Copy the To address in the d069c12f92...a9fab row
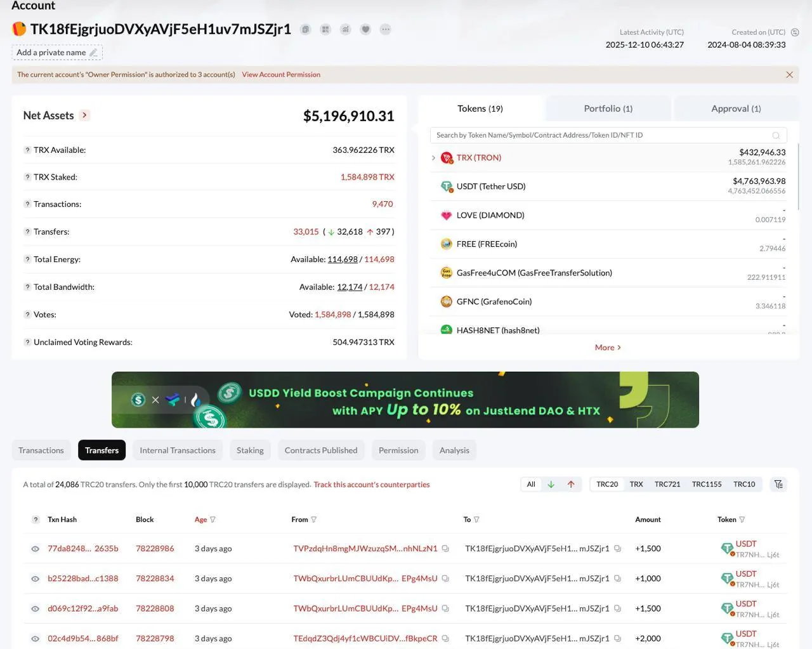Viewport: 812px width, 649px height. [x=617, y=608]
